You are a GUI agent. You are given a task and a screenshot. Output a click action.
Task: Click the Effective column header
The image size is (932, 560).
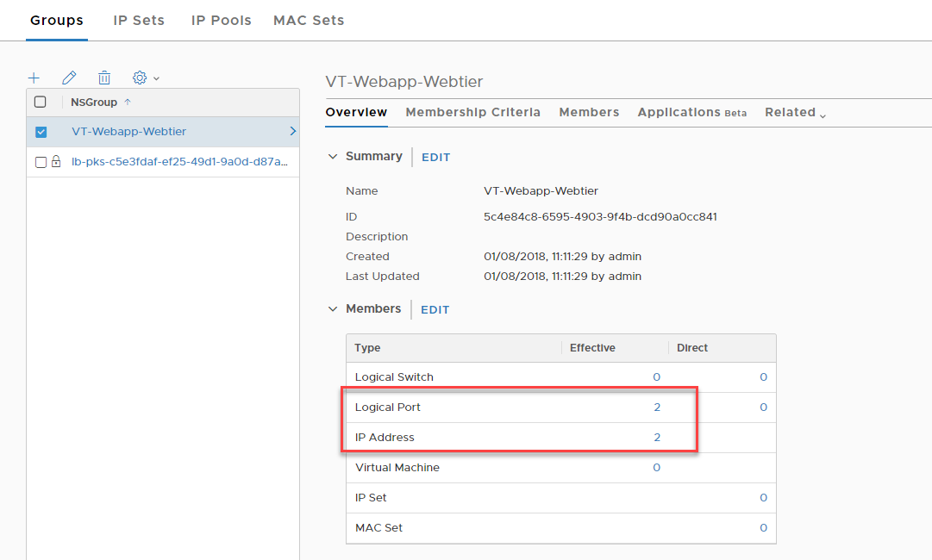[592, 348]
